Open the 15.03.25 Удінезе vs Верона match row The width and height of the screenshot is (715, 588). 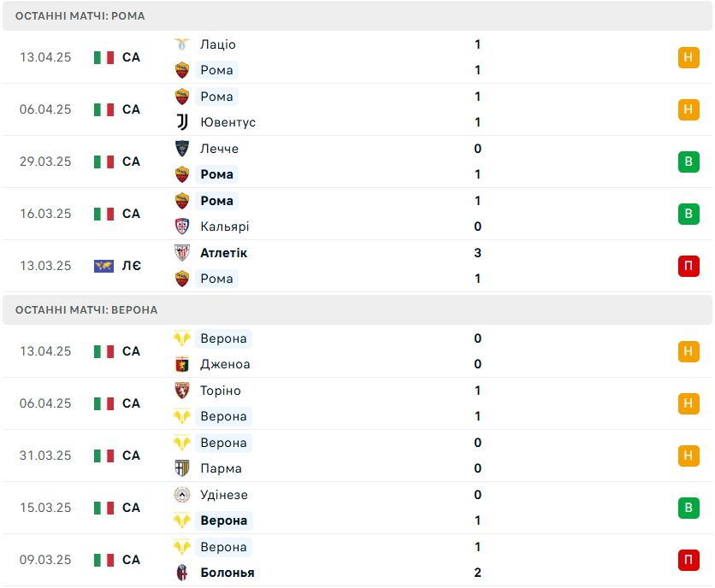[357, 508]
